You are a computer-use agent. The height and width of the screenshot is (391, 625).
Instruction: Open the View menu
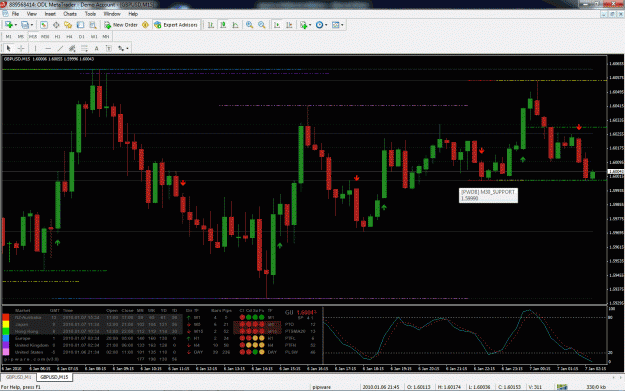pyautogui.click(x=31, y=14)
